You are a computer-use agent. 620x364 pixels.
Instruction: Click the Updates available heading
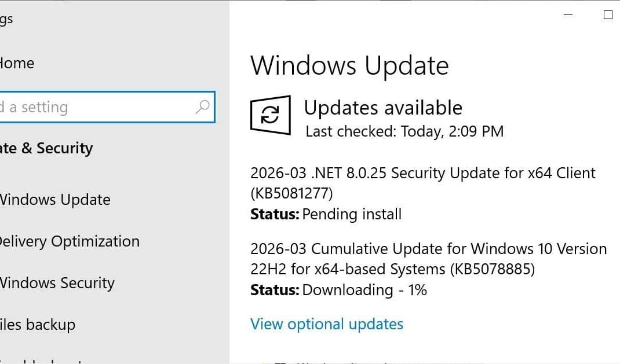(x=383, y=108)
